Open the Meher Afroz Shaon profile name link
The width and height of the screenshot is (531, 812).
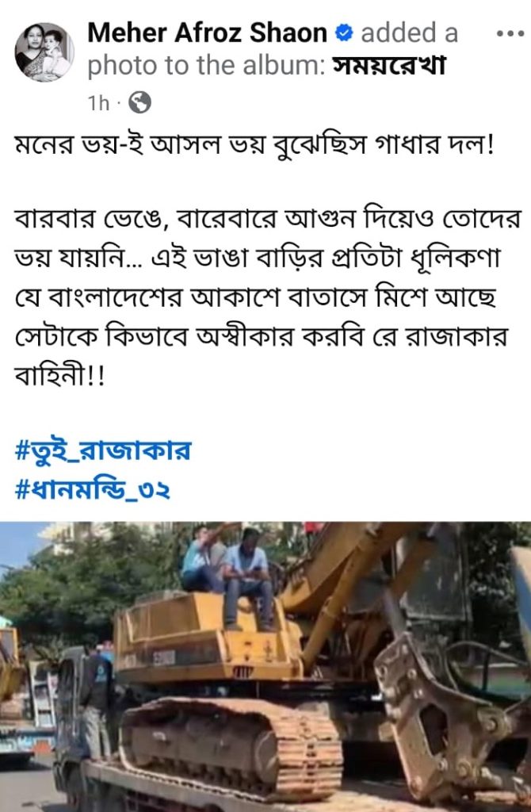coord(207,33)
